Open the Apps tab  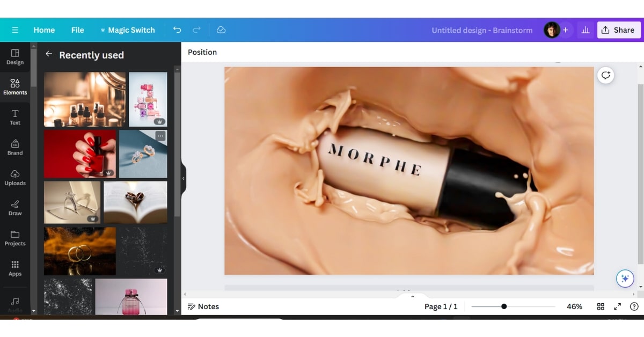coord(15,268)
